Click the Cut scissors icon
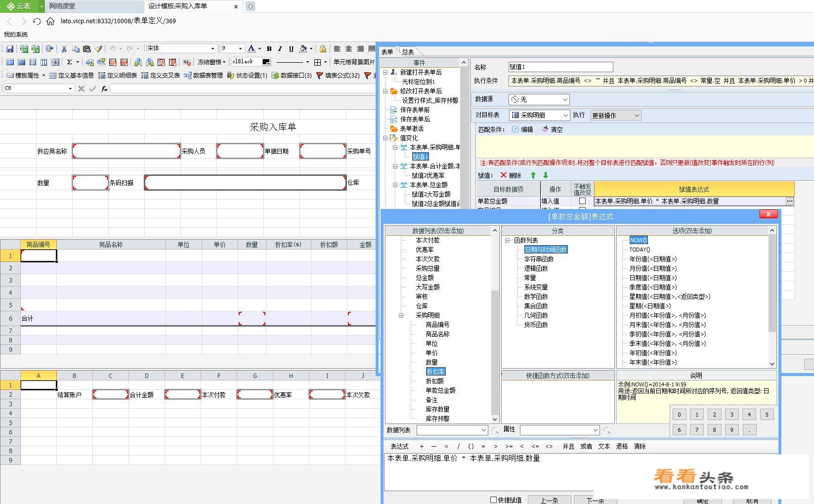Image resolution: width=814 pixels, height=504 pixels. tap(64, 48)
